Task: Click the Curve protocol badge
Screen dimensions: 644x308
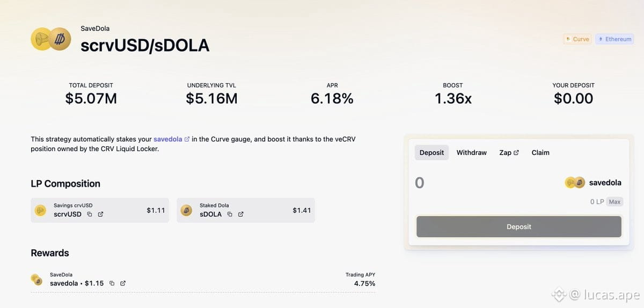Action: click(x=577, y=39)
